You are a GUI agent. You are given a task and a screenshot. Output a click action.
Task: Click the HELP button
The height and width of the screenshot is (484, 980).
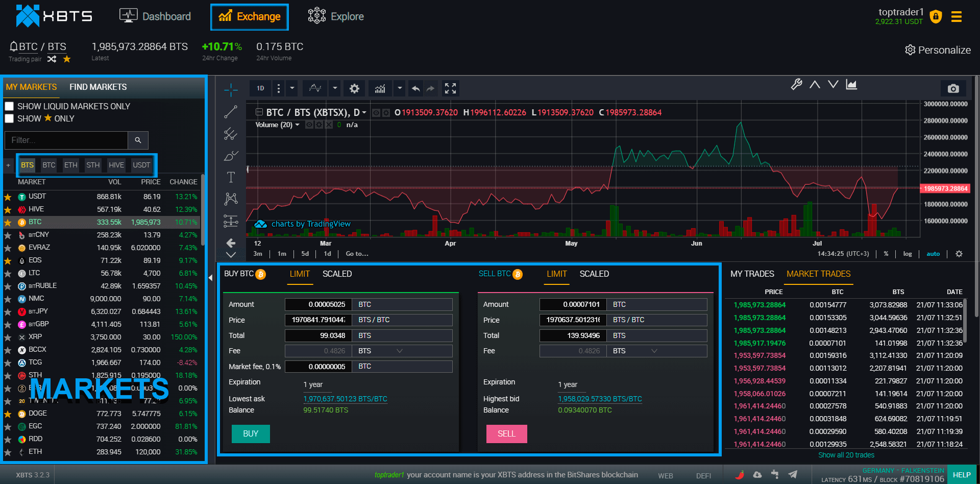pos(962,475)
